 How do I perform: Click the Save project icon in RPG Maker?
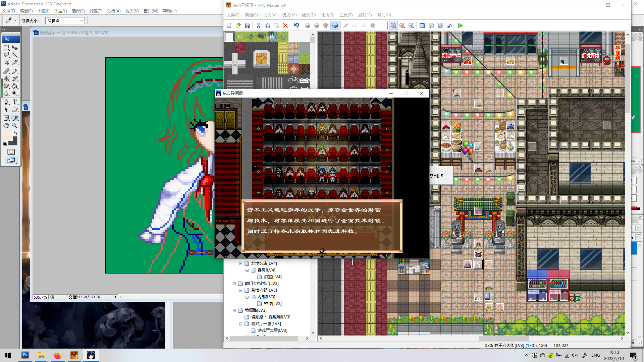(247, 25)
